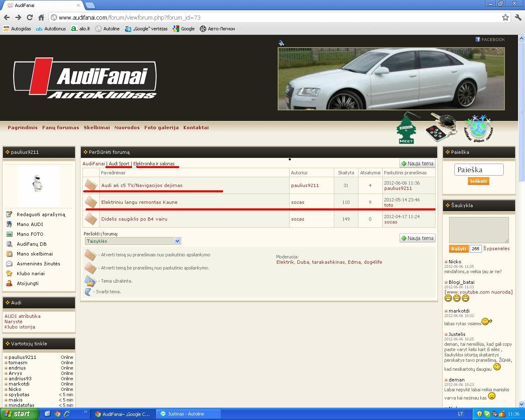Click bottom Nauja tema button
This screenshot has width=525, height=420.
[417, 238]
